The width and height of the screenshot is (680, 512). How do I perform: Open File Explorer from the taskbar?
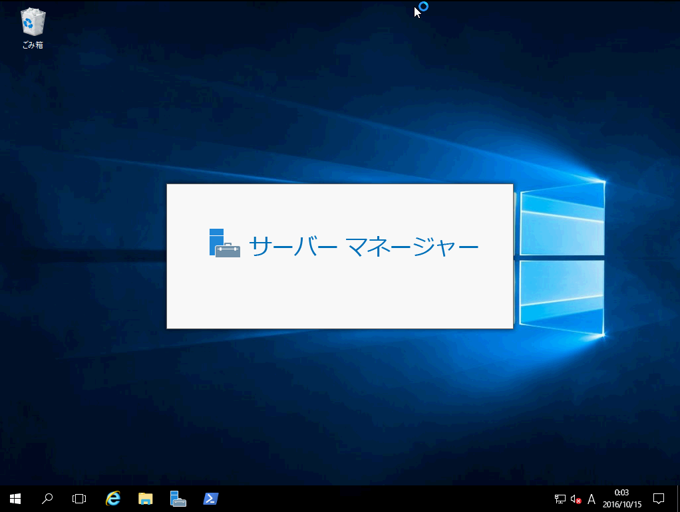click(x=145, y=499)
